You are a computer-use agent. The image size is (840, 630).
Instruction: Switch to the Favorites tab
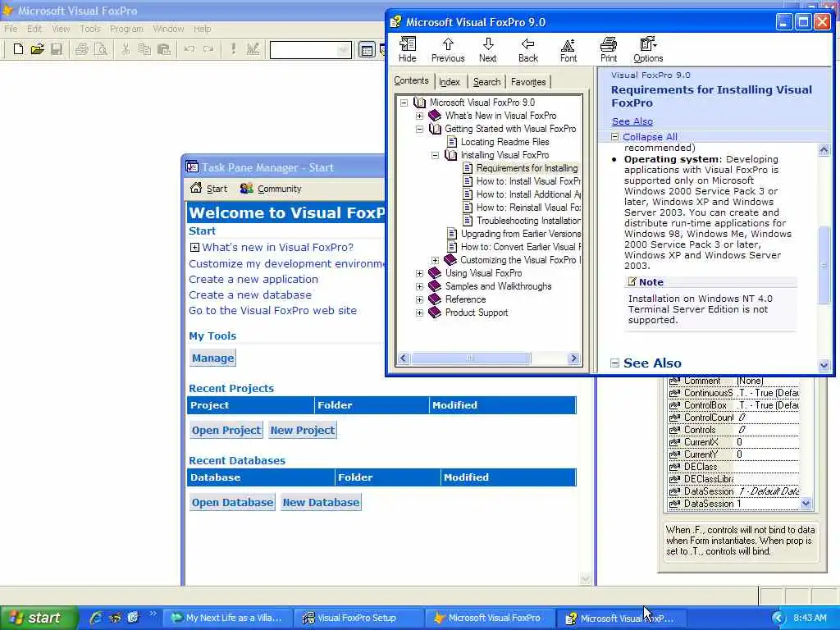coord(528,82)
